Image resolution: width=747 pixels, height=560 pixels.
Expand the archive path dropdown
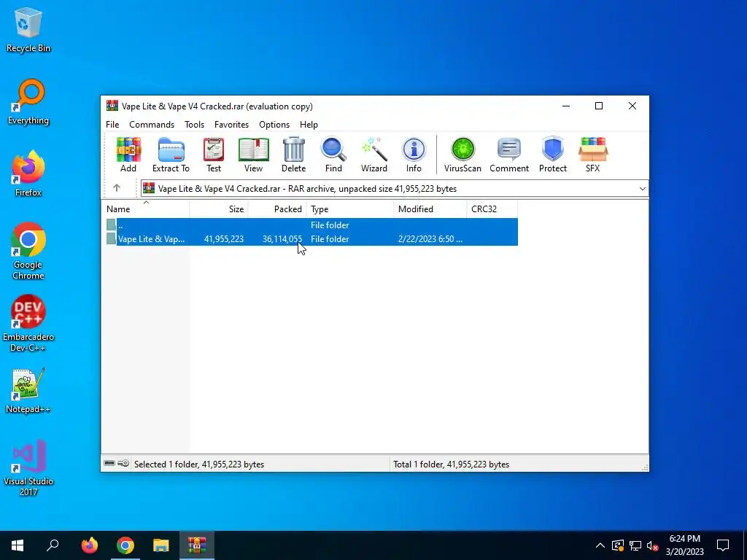(642, 189)
